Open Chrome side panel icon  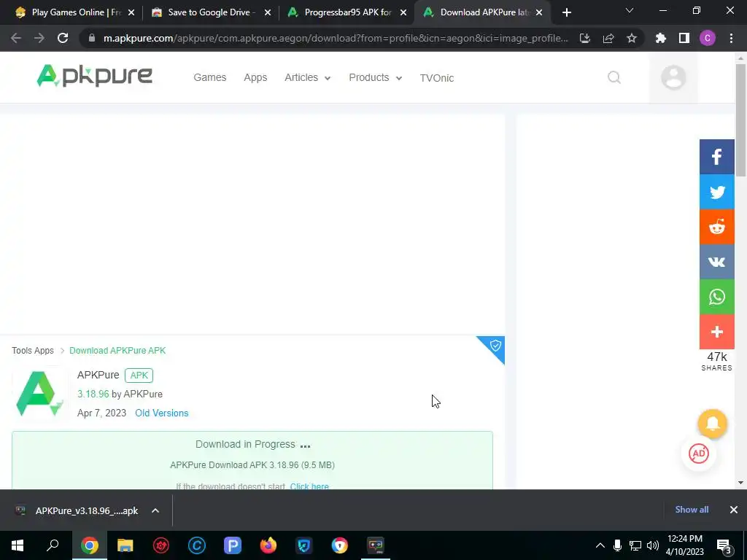[x=684, y=38]
